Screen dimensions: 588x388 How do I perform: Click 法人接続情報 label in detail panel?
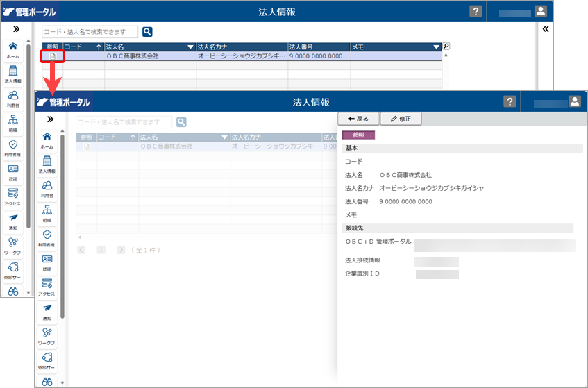(362, 260)
